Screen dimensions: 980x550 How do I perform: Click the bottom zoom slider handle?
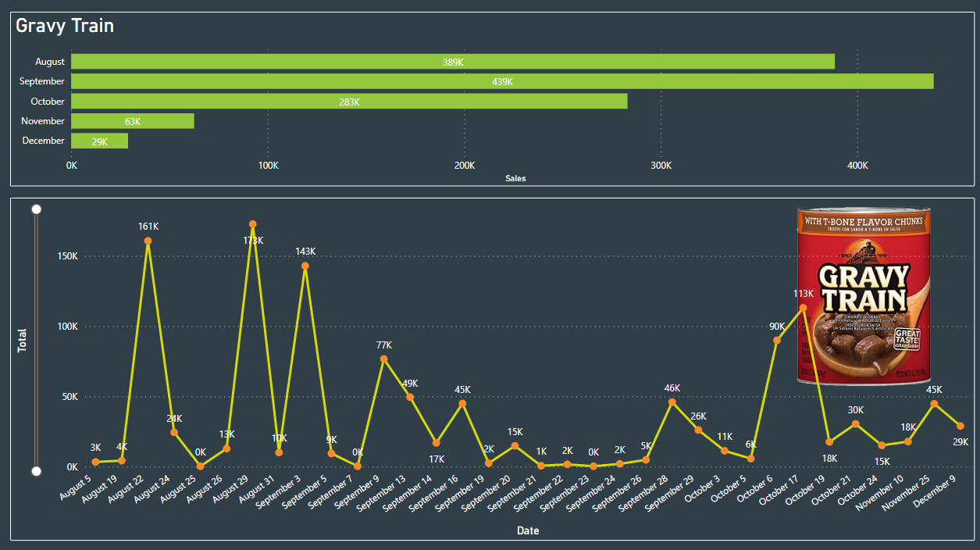(36, 470)
